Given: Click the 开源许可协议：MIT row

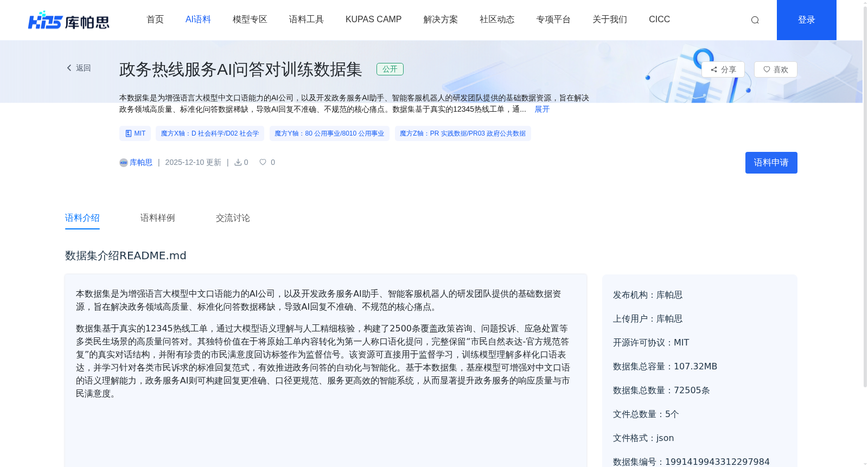Looking at the screenshot, I should pyautogui.click(x=651, y=343).
